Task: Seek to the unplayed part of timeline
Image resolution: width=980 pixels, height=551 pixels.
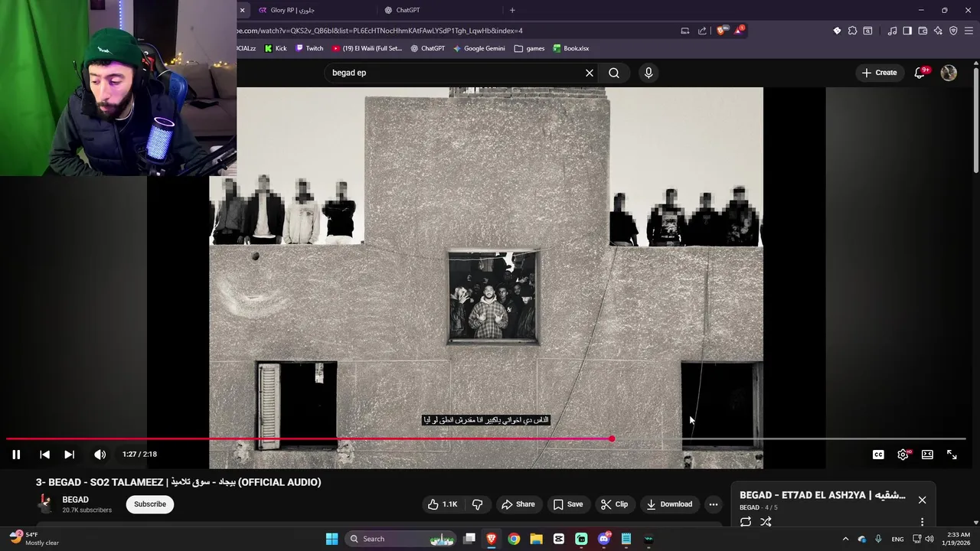Action: (789, 439)
